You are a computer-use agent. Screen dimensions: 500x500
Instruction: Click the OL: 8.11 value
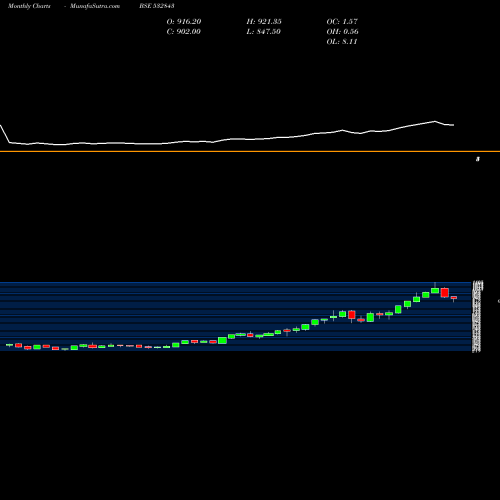342,41
